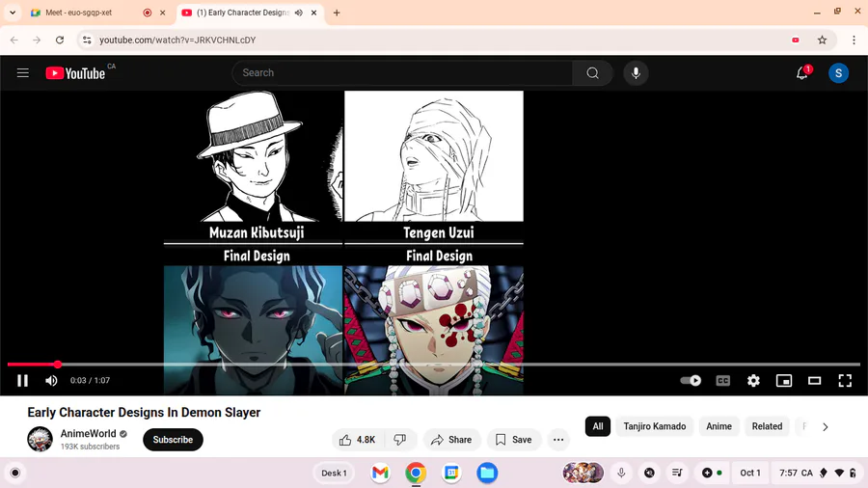The width and height of the screenshot is (868, 488).
Task: Open more actions ellipsis menu
Action: (x=558, y=440)
